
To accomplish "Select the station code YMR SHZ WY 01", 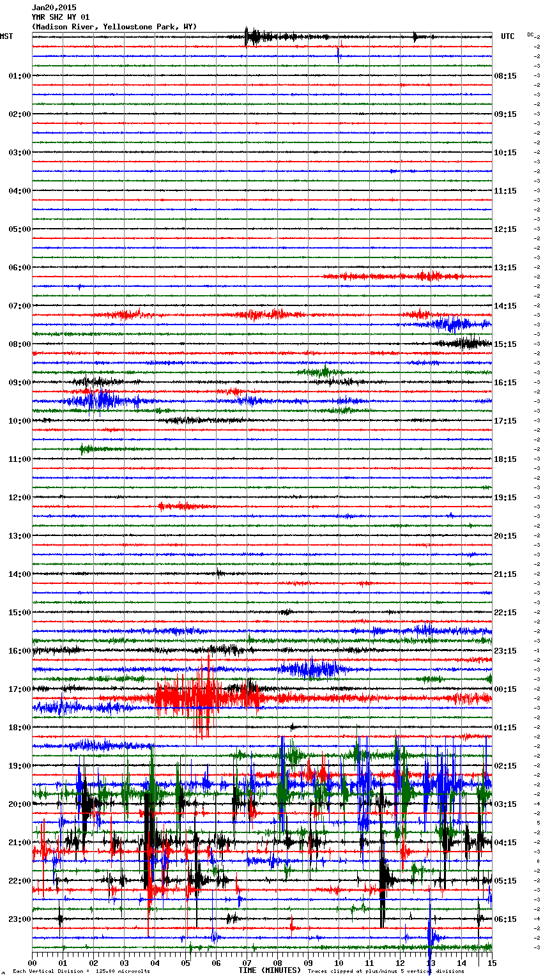I will [x=61, y=17].
